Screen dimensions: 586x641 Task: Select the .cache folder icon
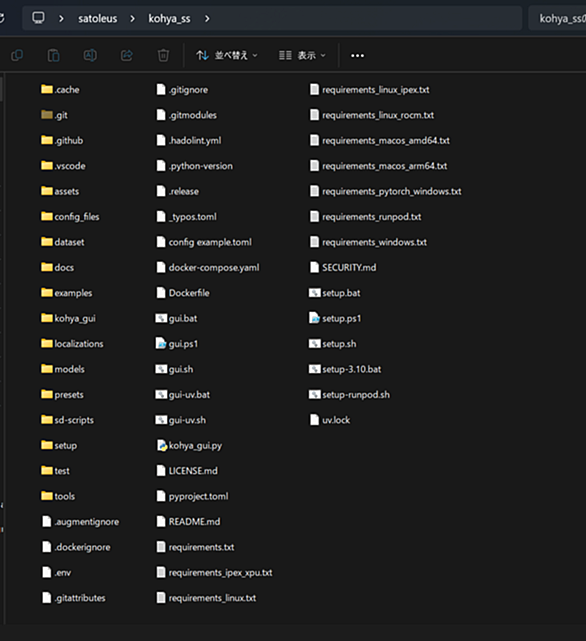(x=47, y=89)
